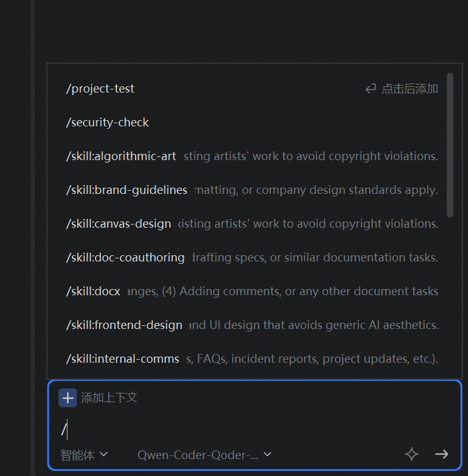Viewport: 468px width, 476px height.
Task: Click the 点击后添加 hint text
Action: 410,89
